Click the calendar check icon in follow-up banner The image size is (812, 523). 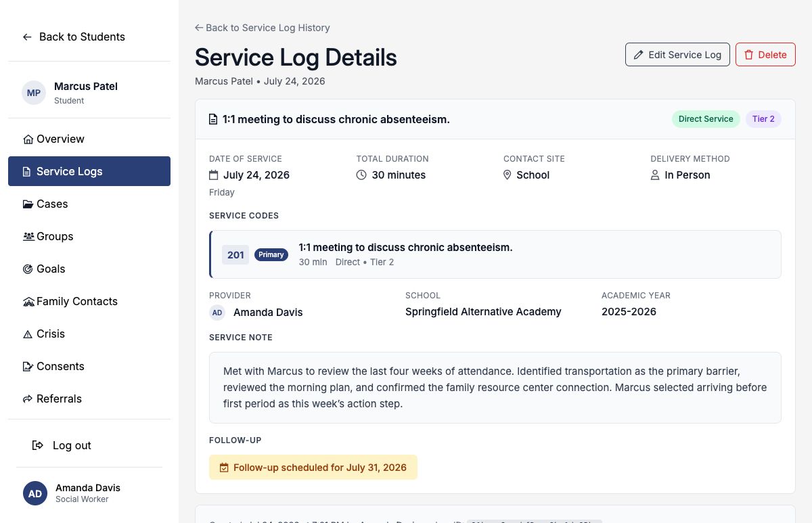click(x=224, y=468)
